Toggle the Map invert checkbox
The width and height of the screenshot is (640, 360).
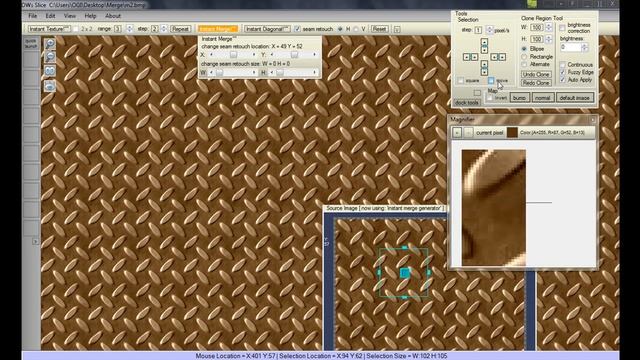[489, 98]
